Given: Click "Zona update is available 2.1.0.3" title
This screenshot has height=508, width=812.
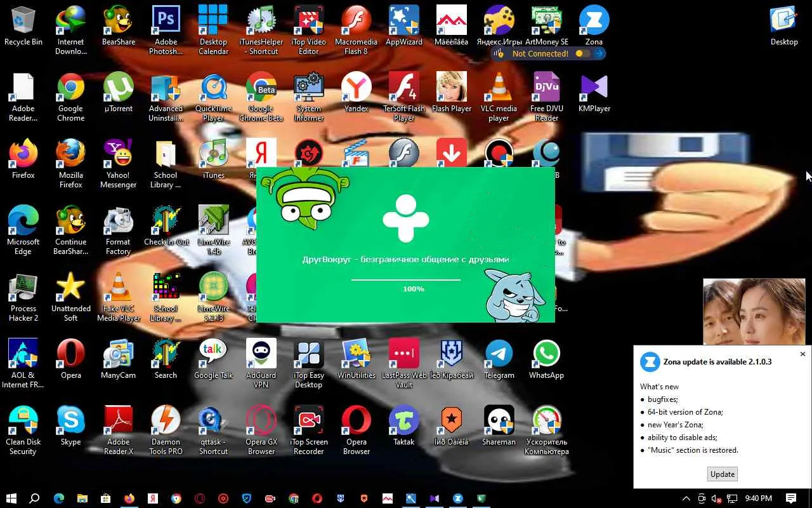Looking at the screenshot, I should click(717, 362).
